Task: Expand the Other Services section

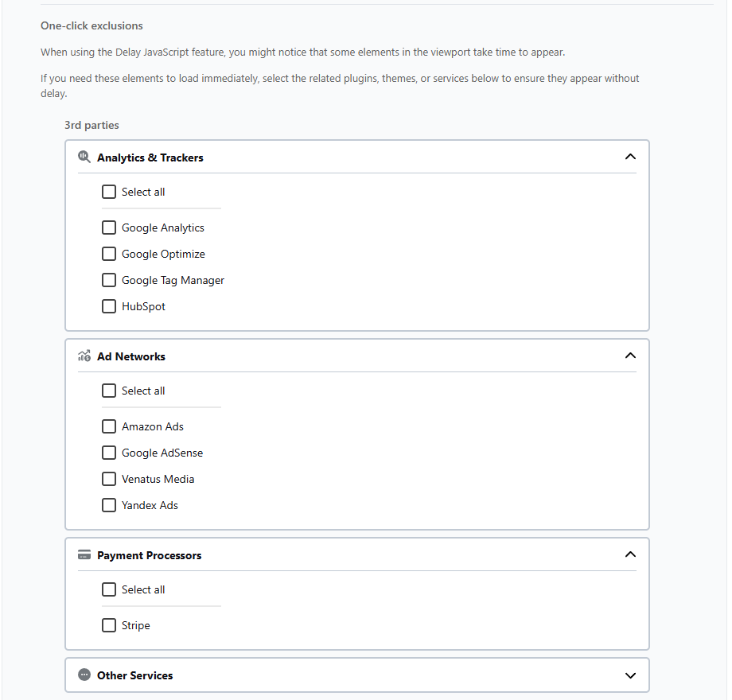Action: 630,675
